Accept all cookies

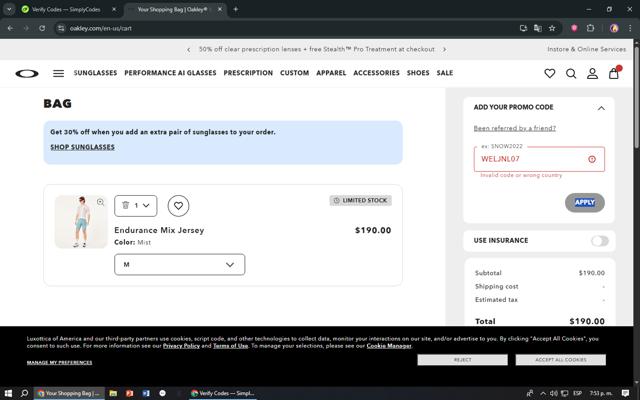(x=561, y=360)
